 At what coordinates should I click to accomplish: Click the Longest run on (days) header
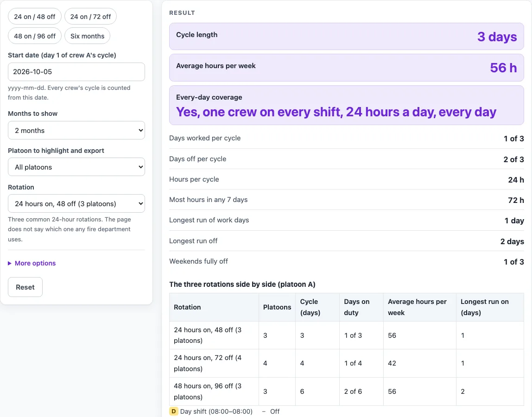490,307
